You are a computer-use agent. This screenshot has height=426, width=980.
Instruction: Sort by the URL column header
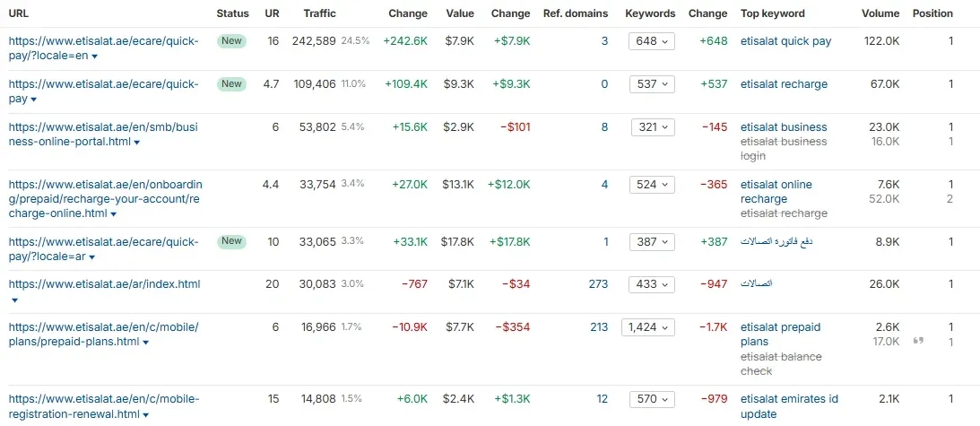[19, 13]
